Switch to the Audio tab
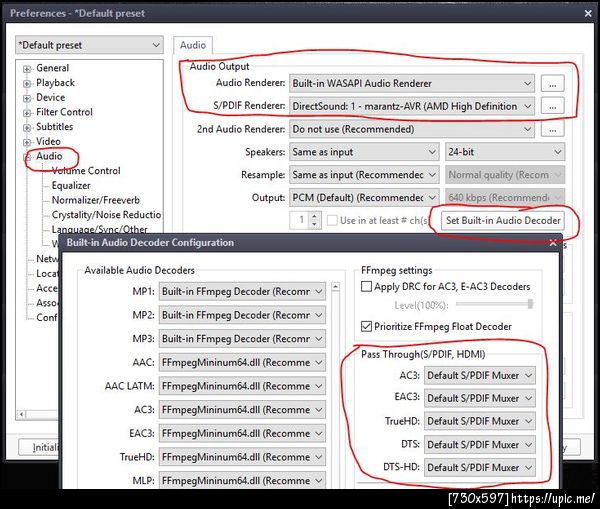The width and height of the screenshot is (600, 509). click(193, 45)
